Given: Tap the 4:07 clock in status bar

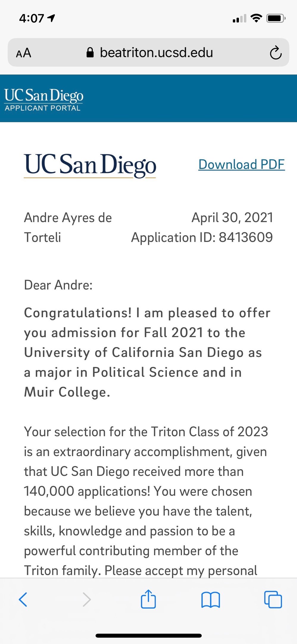Looking at the screenshot, I should (32, 18).
